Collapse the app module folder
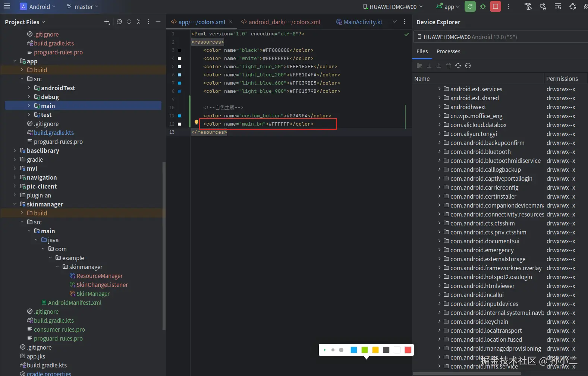This screenshot has height=376, width=588. pyautogui.click(x=15, y=61)
